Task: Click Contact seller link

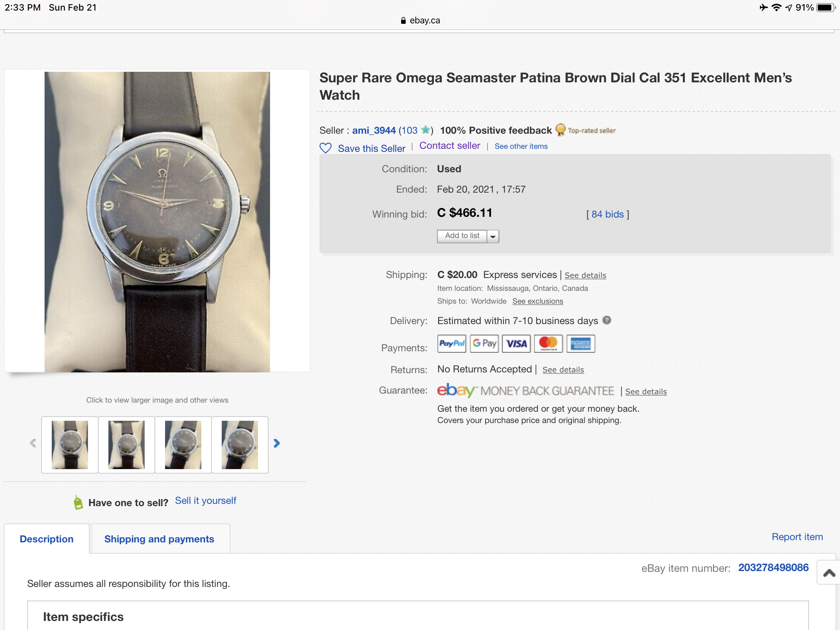Action: 449,146
